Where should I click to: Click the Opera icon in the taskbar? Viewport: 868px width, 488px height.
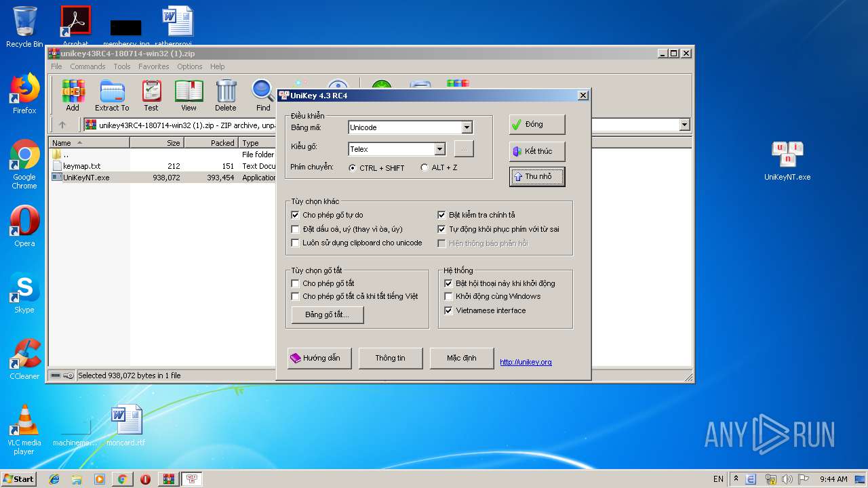coord(145,479)
